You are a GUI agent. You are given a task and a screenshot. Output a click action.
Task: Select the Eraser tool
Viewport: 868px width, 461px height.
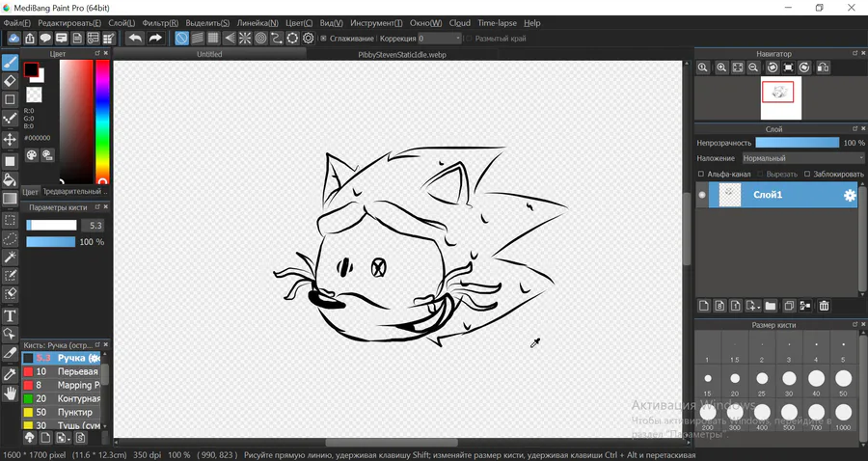10,81
